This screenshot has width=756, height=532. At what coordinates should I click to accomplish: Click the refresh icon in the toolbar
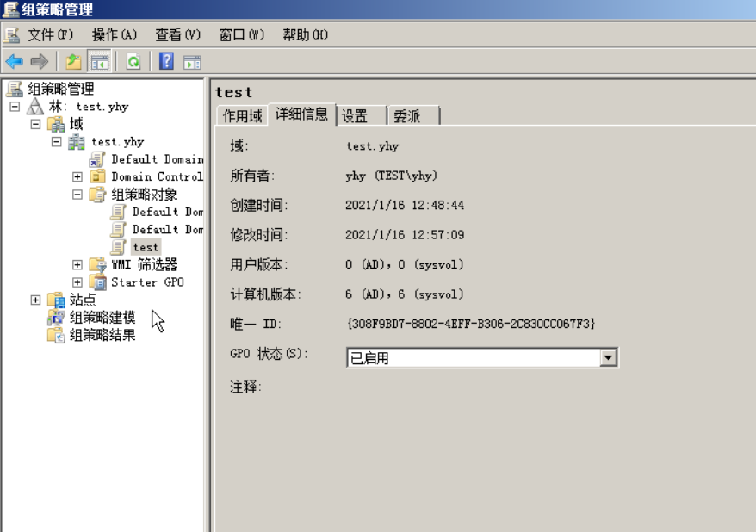[x=133, y=61]
